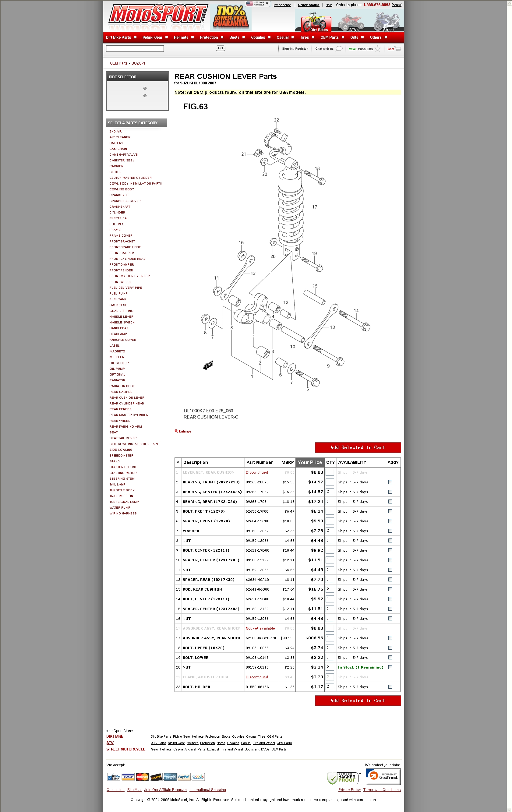Screen dimensions: 512x812
Task: Open the Dirt Bike Parts menu
Action: click(x=118, y=37)
